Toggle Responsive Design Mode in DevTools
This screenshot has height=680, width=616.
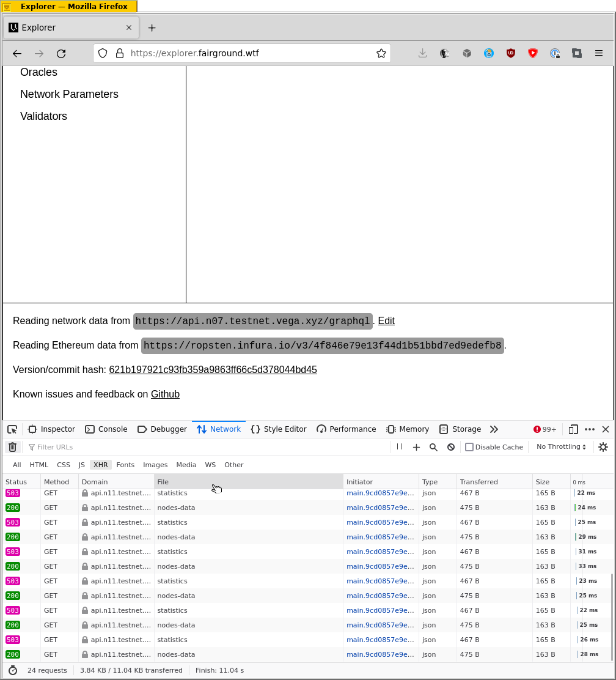coord(573,429)
